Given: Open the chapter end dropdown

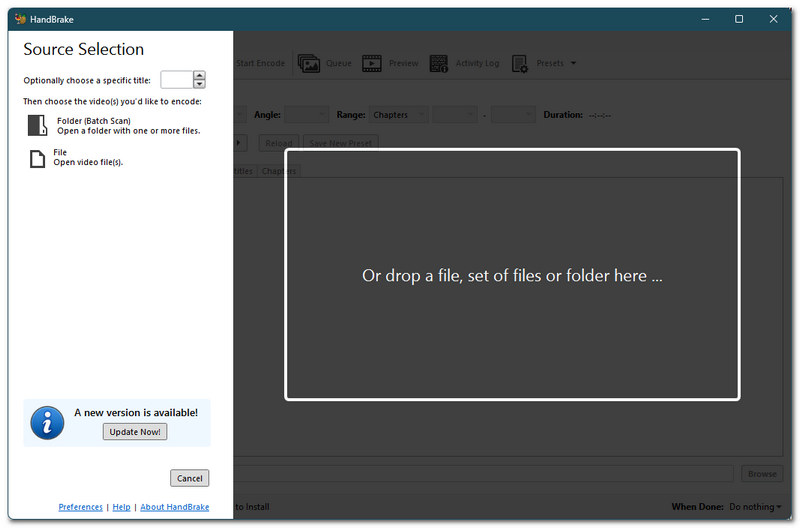Looking at the screenshot, I should click(x=513, y=115).
